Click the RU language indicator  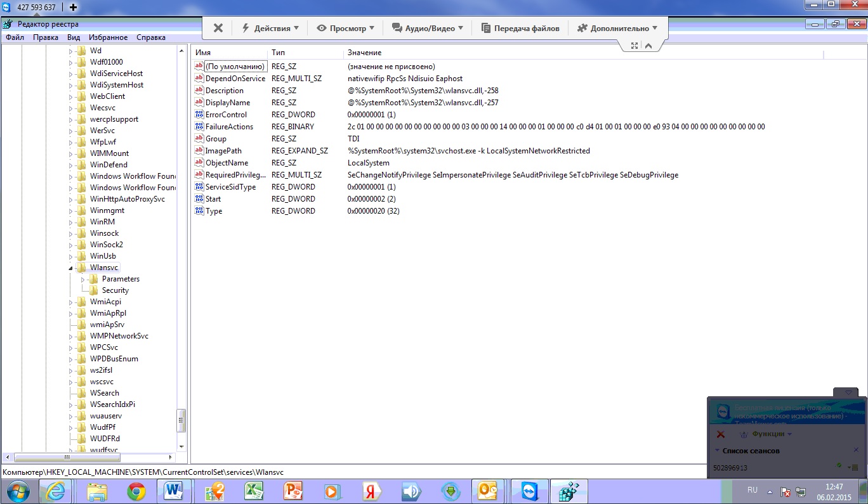[753, 490]
